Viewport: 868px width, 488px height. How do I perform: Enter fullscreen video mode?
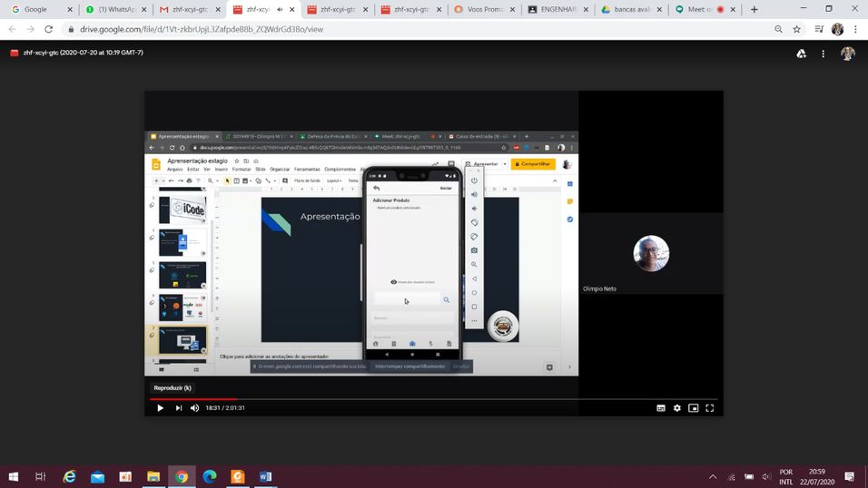coord(710,408)
